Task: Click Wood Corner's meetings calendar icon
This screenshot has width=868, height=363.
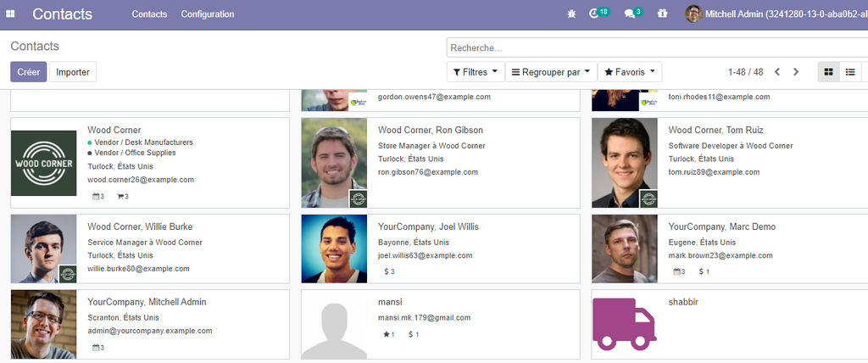Action: click(x=96, y=197)
